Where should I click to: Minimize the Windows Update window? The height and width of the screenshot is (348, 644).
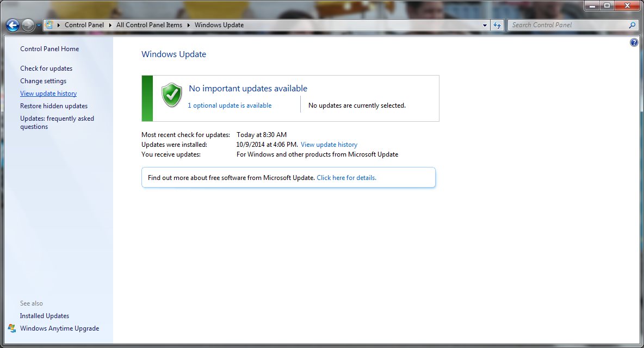click(x=592, y=6)
